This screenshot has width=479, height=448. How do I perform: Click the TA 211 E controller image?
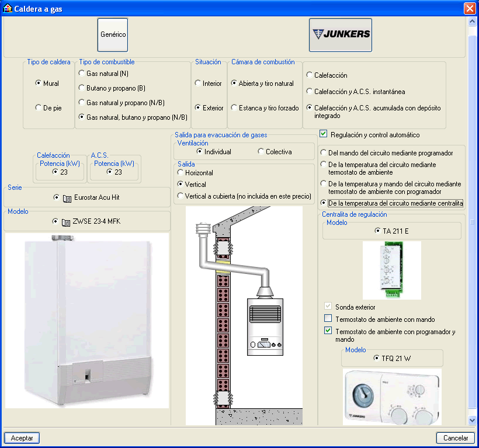click(x=392, y=270)
